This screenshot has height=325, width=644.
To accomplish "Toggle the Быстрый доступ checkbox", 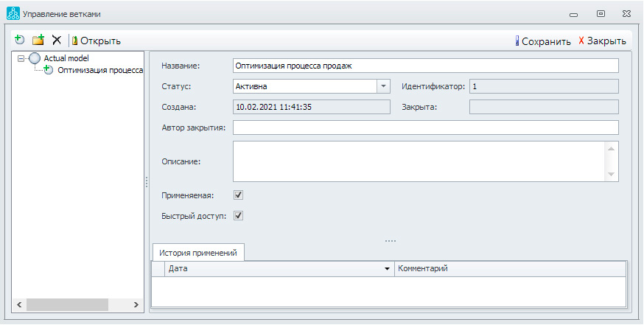I will (x=238, y=216).
